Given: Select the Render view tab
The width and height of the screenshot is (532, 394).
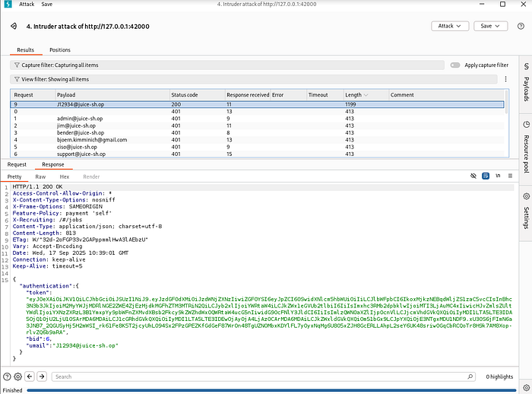Looking at the screenshot, I should (91, 176).
